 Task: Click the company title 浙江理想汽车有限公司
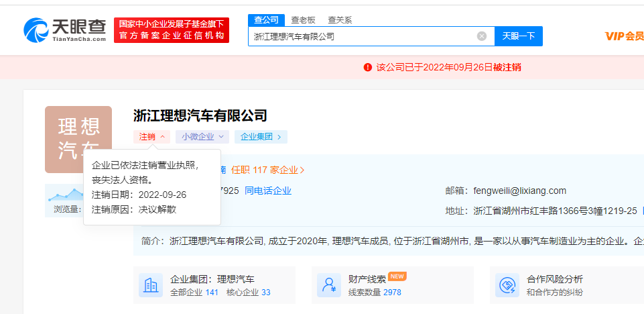point(200,116)
